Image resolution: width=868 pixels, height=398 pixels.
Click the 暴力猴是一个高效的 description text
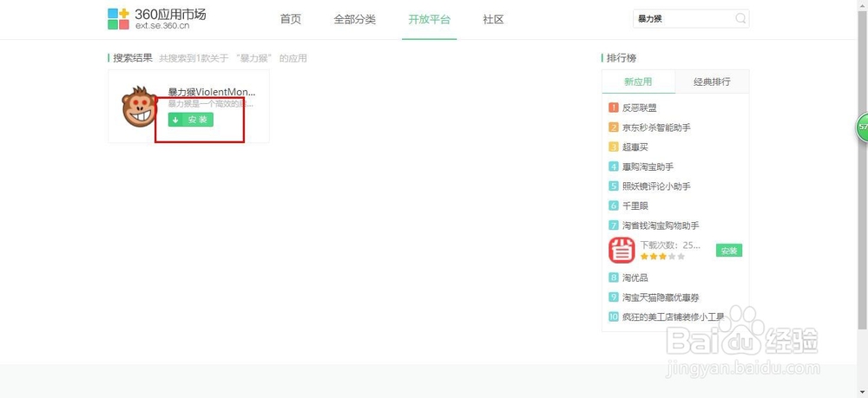(210, 104)
